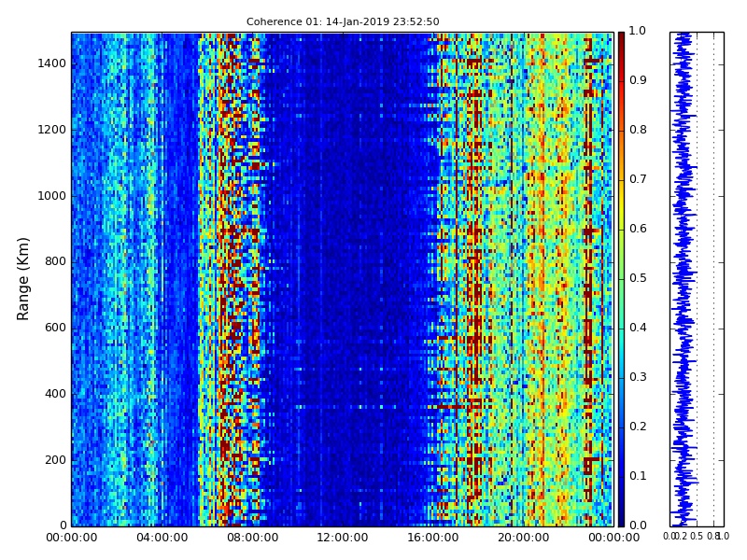747x560 pixels.
Task: Click the 800 range tick label
Action: (x=55, y=261)
